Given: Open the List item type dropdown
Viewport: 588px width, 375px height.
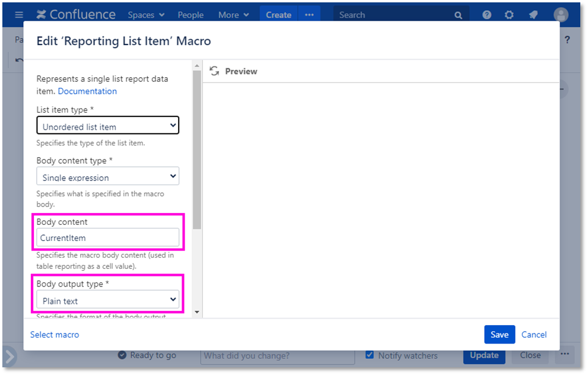Looking at the screenshot, I should (107, 125).
